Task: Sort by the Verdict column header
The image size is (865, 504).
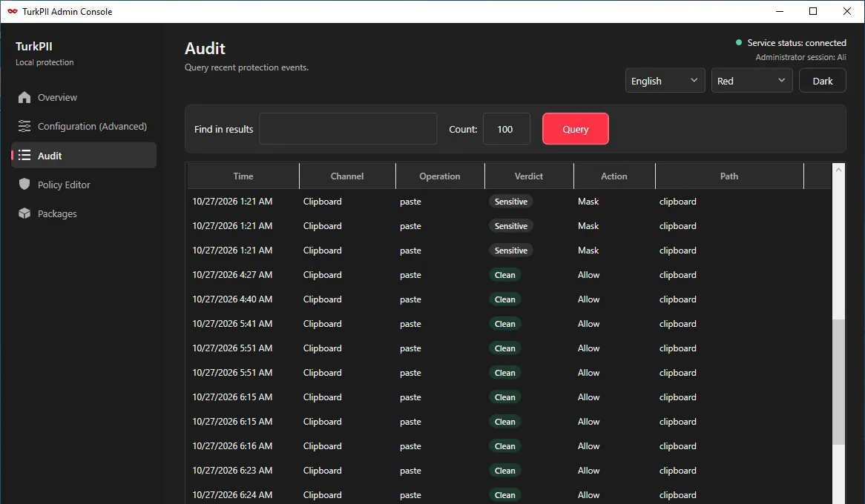Action: point(528,176)
